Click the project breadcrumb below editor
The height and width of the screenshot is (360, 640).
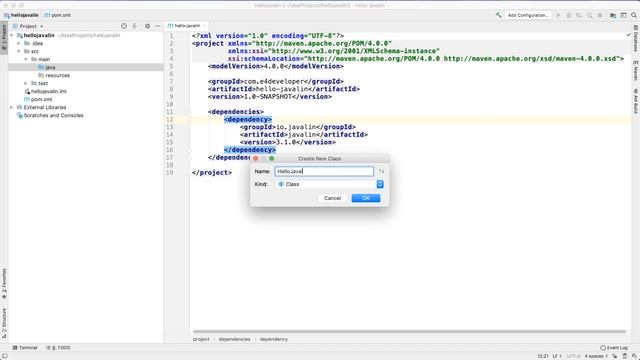pyautogui.click(x=201, y=339)
